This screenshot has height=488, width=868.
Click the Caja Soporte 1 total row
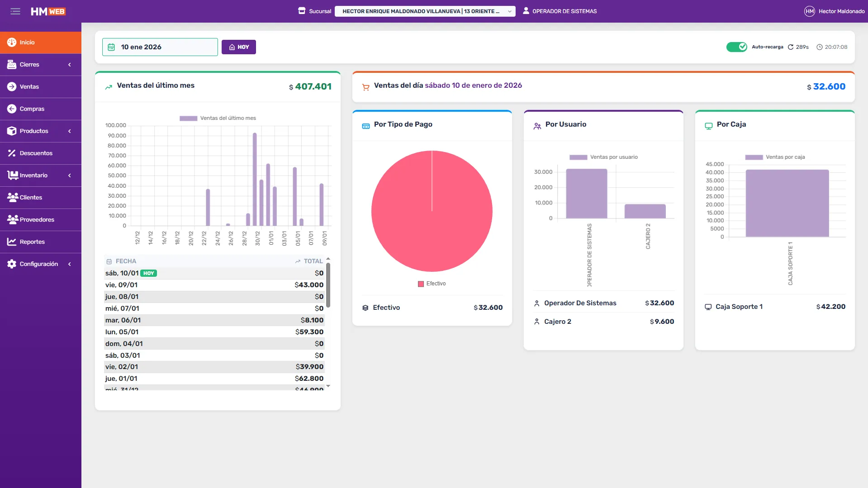(x=775, y=307)
